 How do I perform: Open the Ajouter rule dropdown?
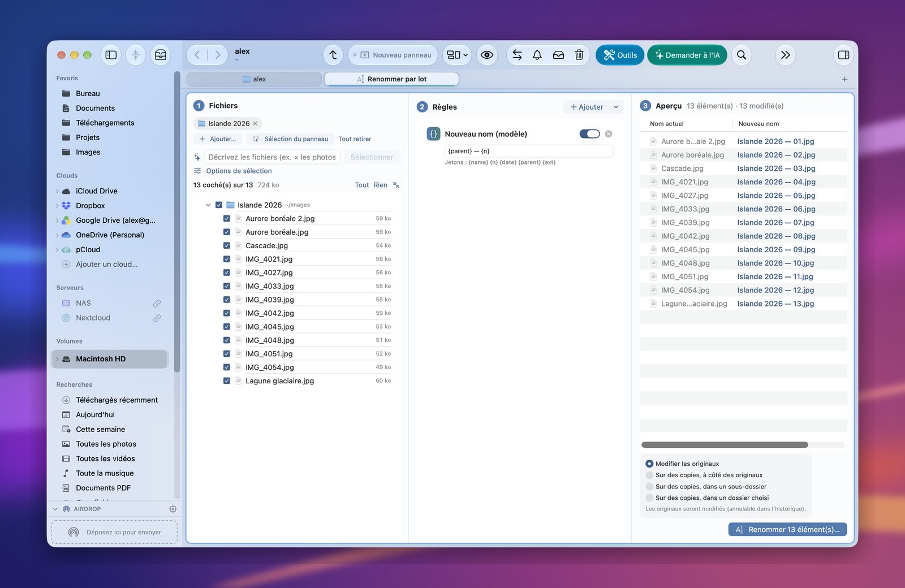616,107
